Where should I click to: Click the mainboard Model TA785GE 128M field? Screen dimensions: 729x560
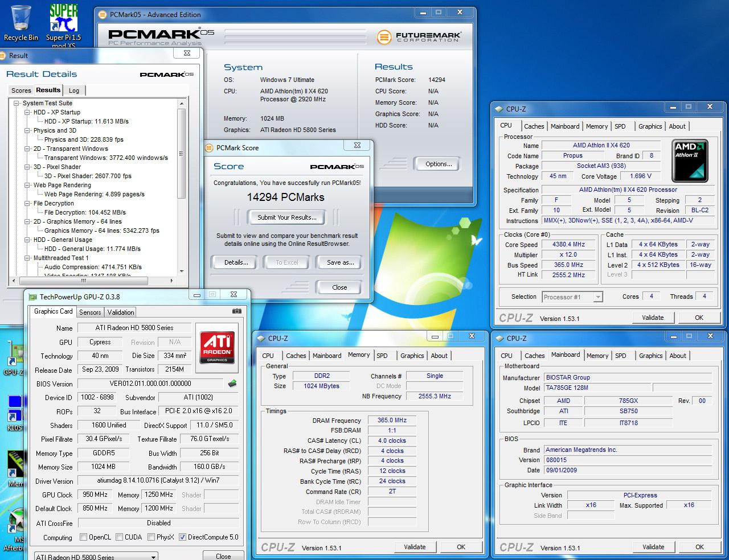[x=596, y=388]
